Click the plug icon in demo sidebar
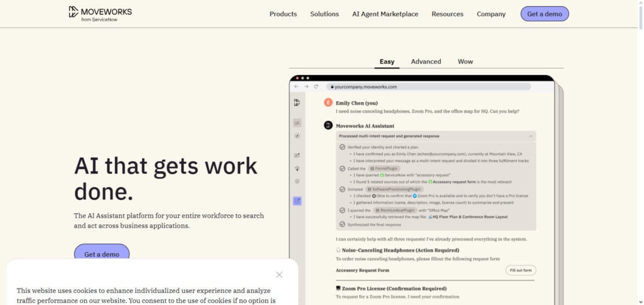Screen dimensions: 644x305 click(x=297, y=169)
